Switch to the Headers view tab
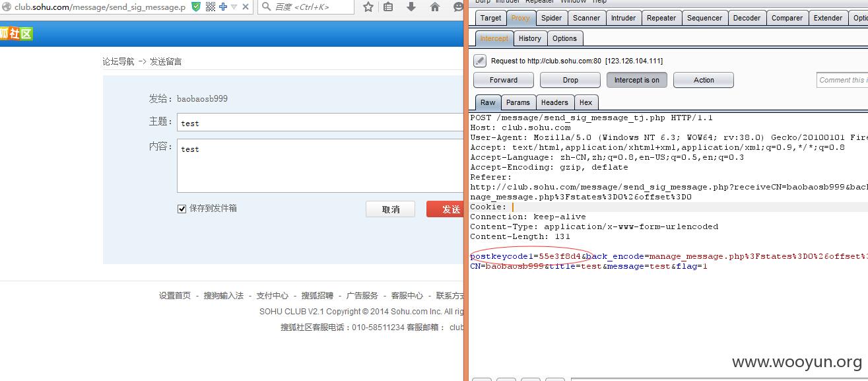This screenshot has width=868, height=381. coord(554,102)
